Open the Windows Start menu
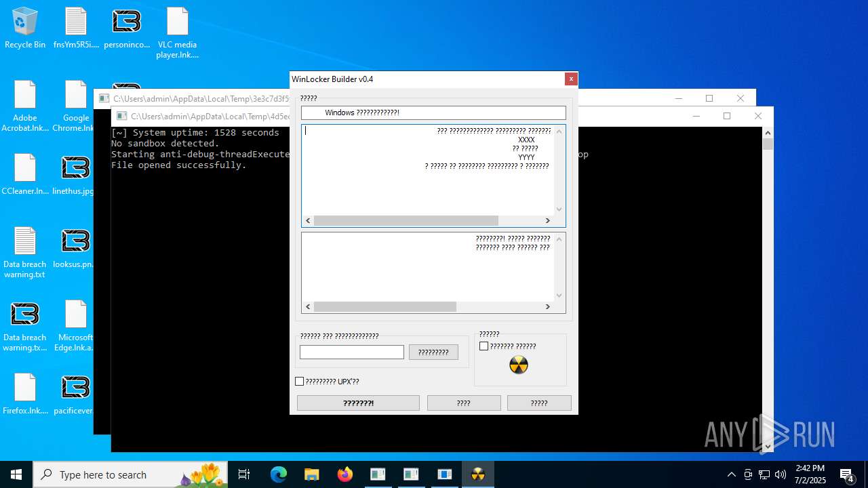Viewport: 868px width, 488px height. [16, 474]
